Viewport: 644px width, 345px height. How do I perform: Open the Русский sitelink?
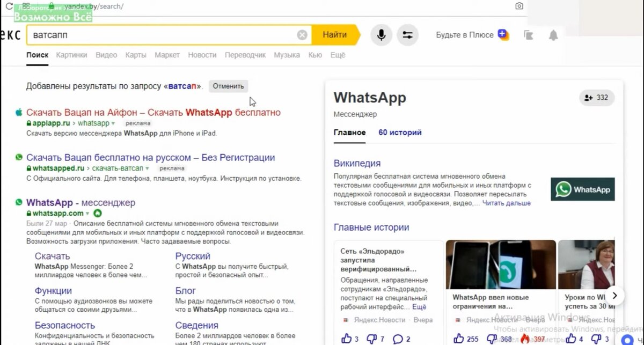193,256
